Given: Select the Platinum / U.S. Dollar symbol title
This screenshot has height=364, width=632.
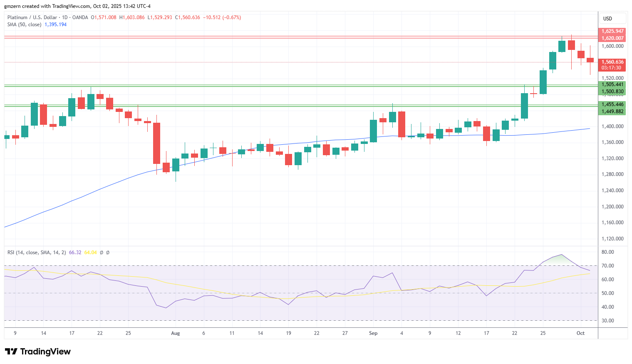Looking at the screenshot, I should (x=32, y=17).
